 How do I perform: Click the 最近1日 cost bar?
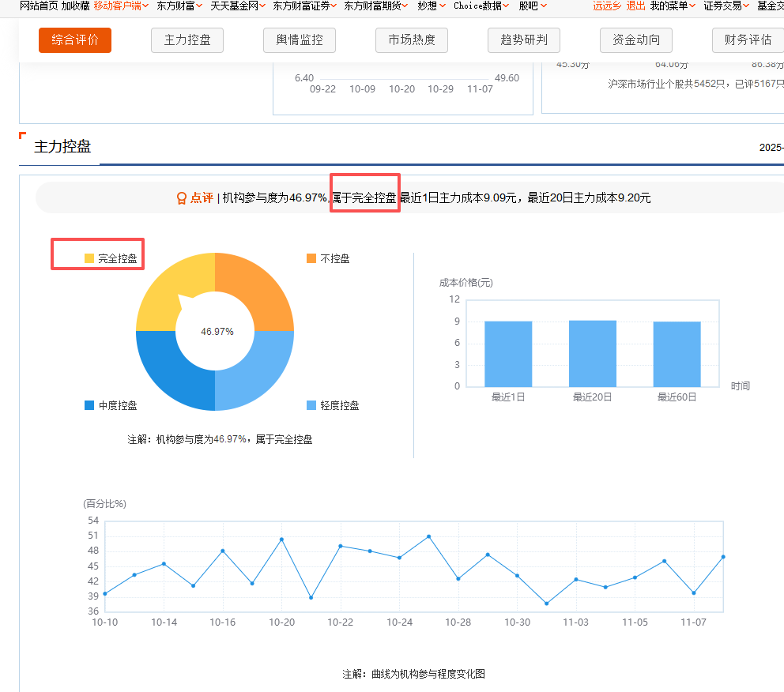tap(508, 353)
